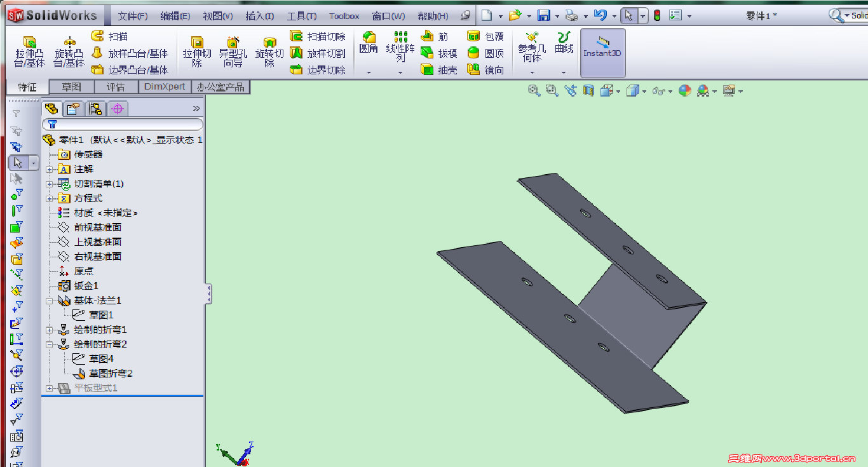Click the 旋转凸台/基体 button
Viewport: 868px width, 467px height.
pyautogui.click(x=69, y=51)
